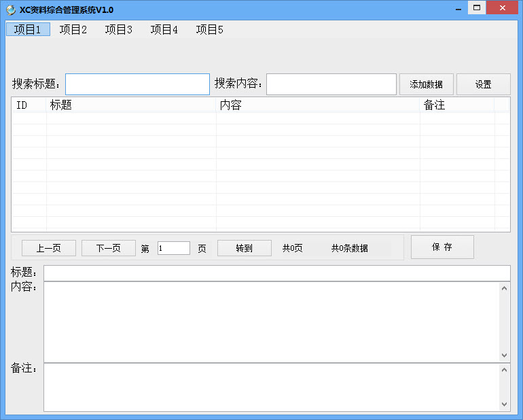Open the 项目5 tab
Image resolution: width=523 pixels, height=420 pixels.
[x=209, y=29]
